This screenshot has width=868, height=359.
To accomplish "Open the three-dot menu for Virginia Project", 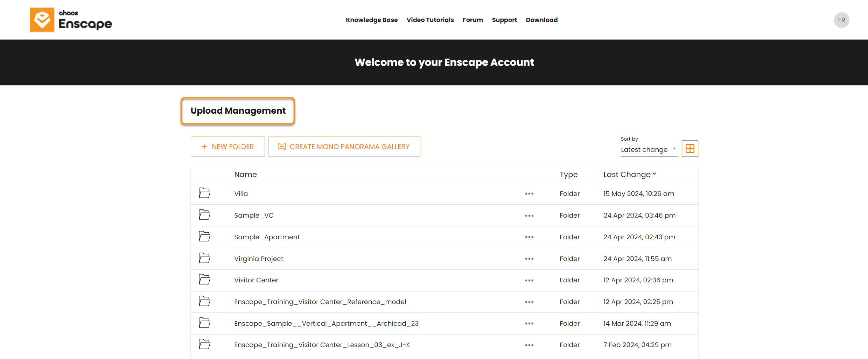I will pos(529,259).
